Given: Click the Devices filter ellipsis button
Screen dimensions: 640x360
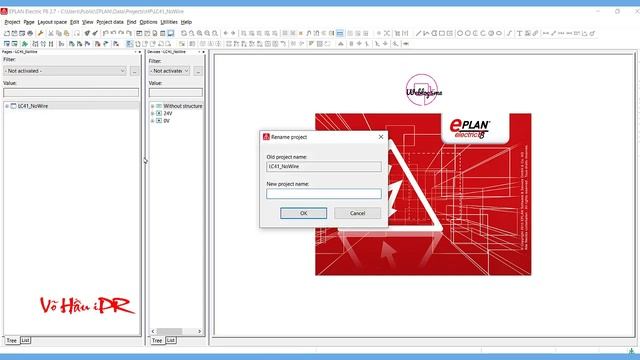Looking at the screenshot, I should [x=198, y=71].
